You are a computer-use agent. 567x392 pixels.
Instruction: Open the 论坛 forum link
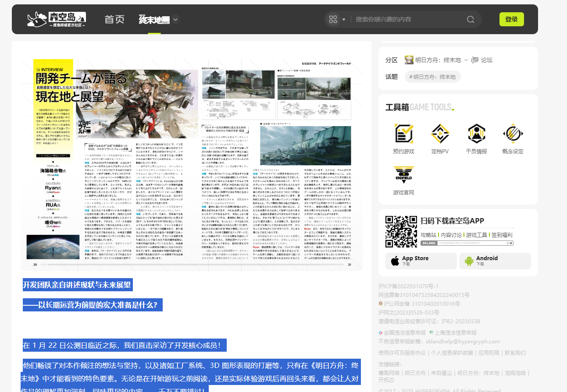click(x=482, y=60)
